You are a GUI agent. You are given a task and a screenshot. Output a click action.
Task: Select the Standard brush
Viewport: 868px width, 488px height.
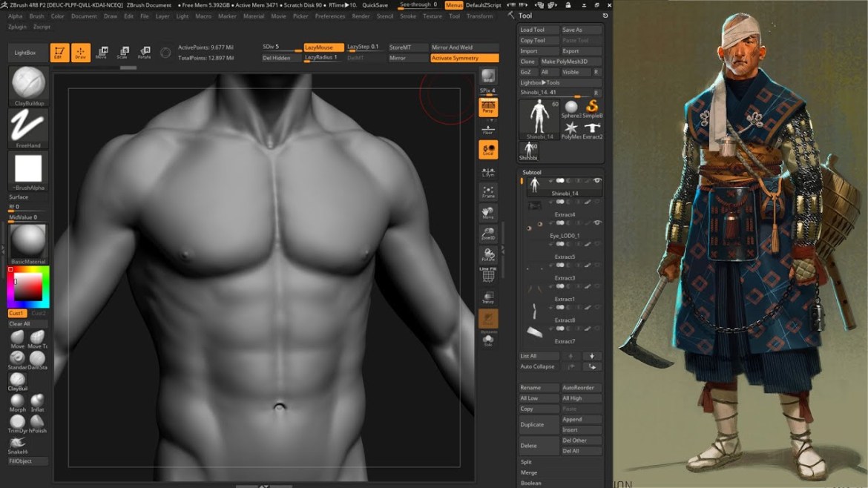pos(17,360)
